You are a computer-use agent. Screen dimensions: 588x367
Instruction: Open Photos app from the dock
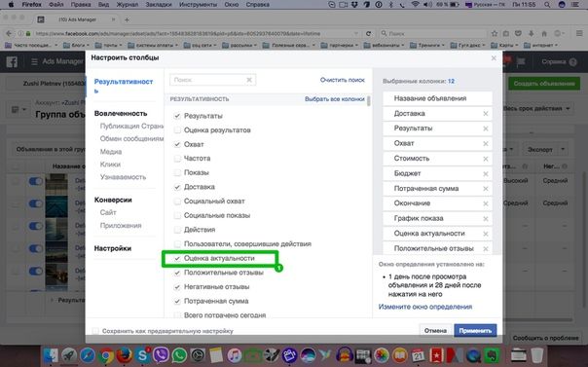point(382,355)
